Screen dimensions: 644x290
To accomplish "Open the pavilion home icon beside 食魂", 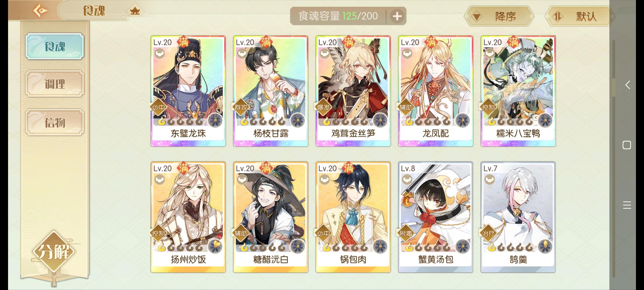I will point(135,11).
